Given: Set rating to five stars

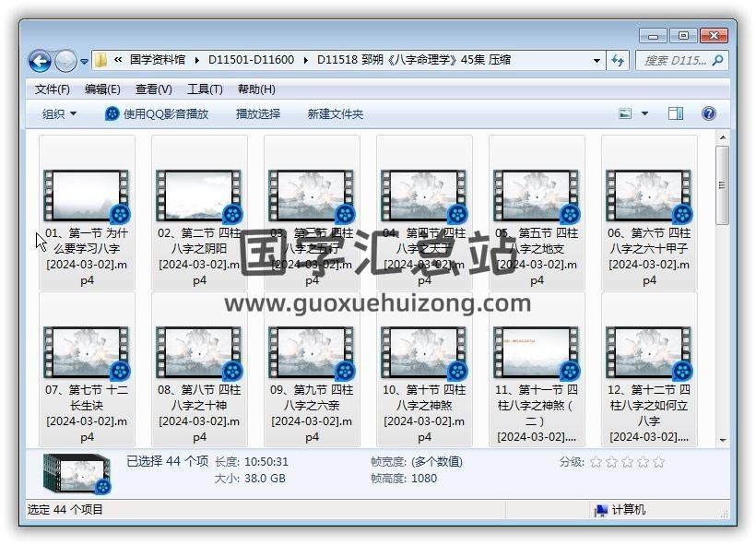Looking at the screenshot, I should click(x=658, y=462).
